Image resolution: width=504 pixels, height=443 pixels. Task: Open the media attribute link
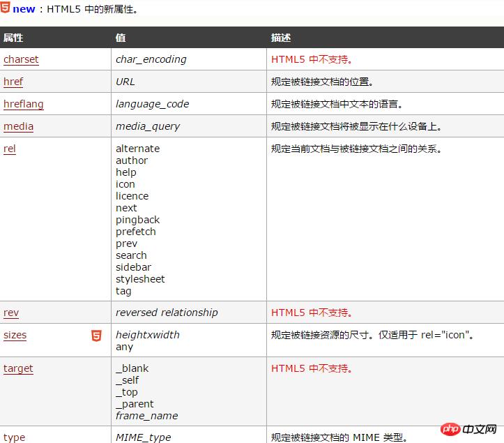click(18, 126)
